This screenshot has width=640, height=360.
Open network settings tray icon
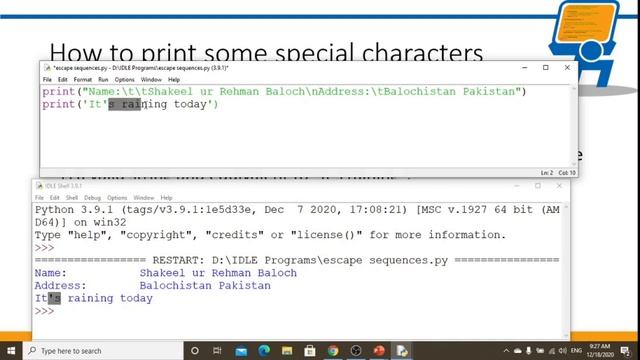(x=552, y=351)
